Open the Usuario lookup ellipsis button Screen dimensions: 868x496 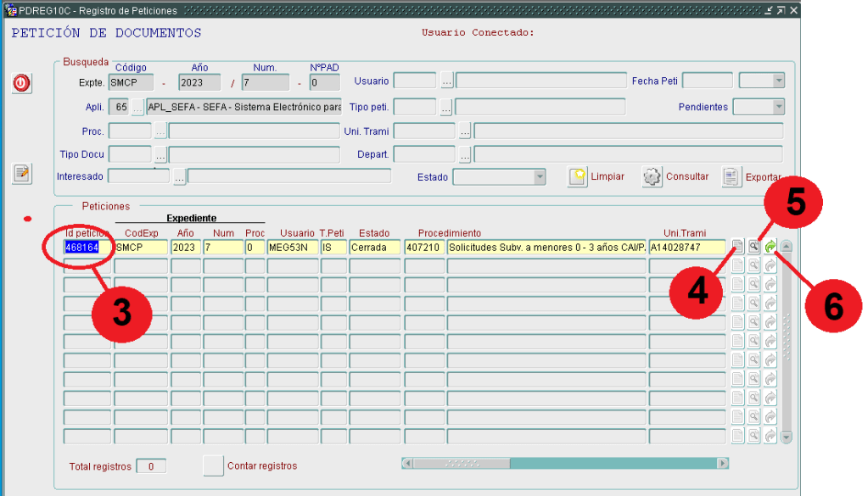(x=446, y=81)
